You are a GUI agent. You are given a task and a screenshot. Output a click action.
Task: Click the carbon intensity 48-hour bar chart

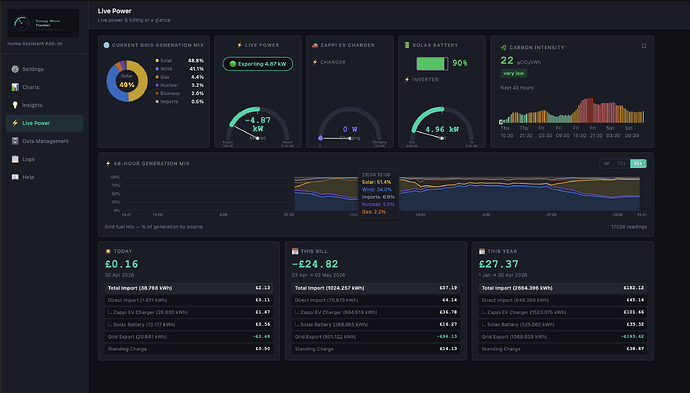click(x=572, y=110)
